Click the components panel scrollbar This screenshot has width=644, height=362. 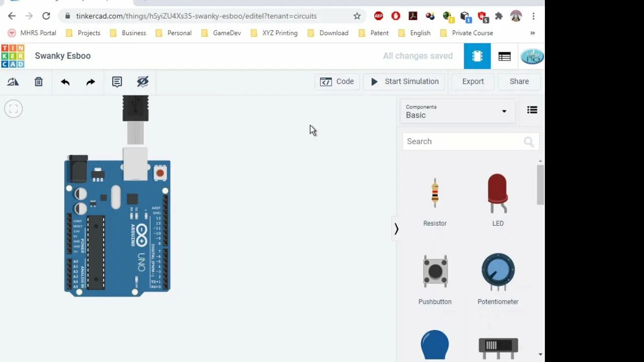point(540,185)
